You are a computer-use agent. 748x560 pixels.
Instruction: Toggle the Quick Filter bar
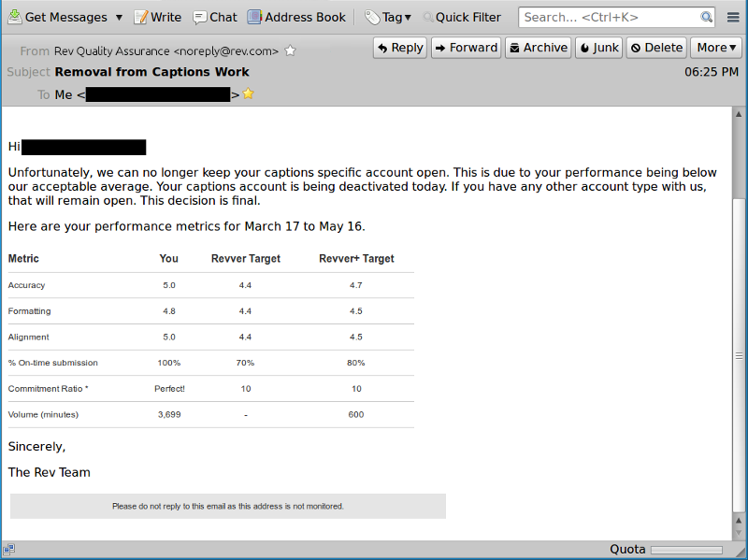[462, 17]
